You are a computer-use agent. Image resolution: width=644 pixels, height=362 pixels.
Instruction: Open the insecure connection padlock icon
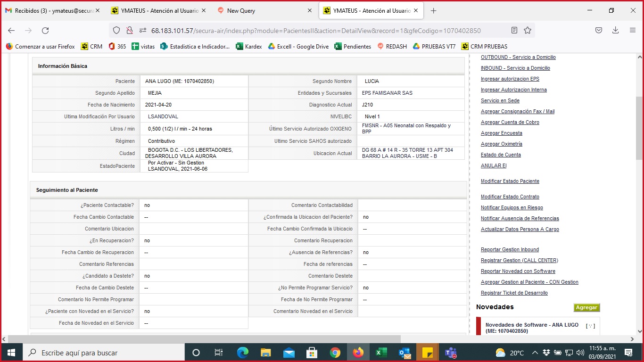(x=129, y=31)
